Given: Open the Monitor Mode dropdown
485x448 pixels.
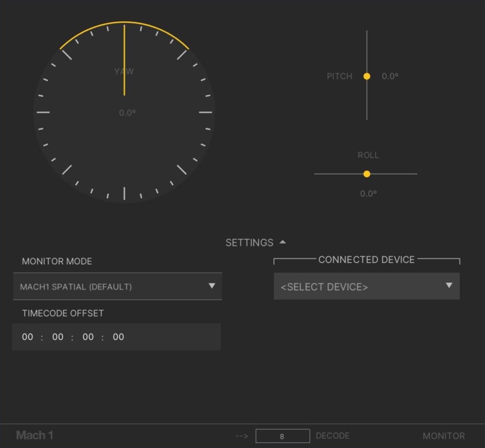Looking at the screenshot, I should [x=117, y=286].
